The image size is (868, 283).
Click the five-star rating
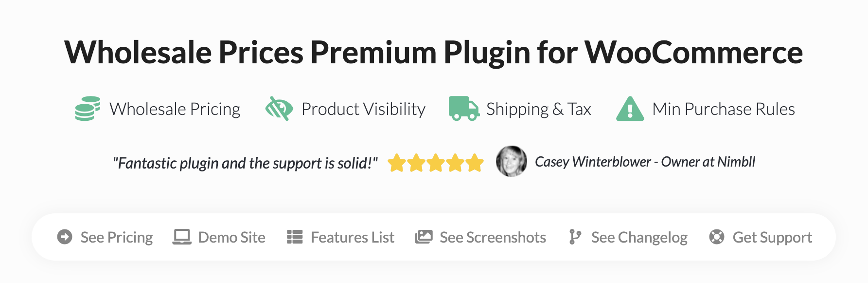435,163
